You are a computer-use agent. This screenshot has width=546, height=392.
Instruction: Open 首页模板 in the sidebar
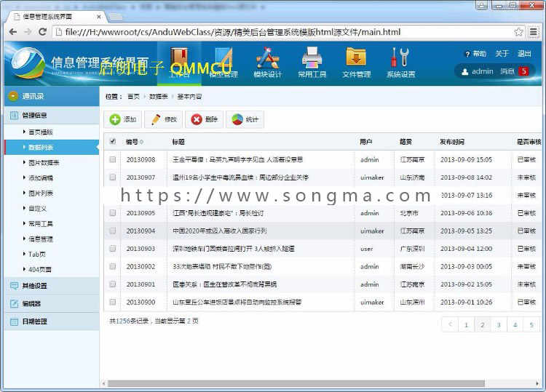point(40,132)
